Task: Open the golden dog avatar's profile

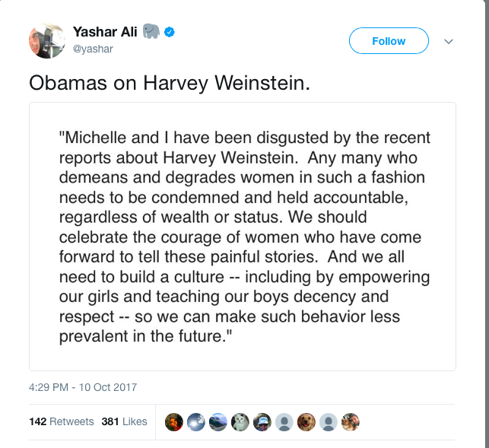Action: (x=306, y=421)
